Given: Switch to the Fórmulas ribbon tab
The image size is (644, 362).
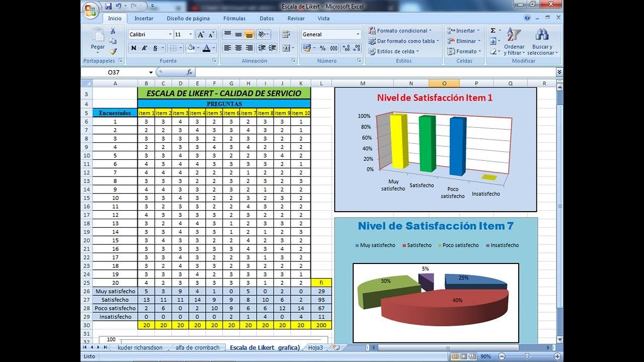Looking at the screenshot, I should tap(234, 19).
